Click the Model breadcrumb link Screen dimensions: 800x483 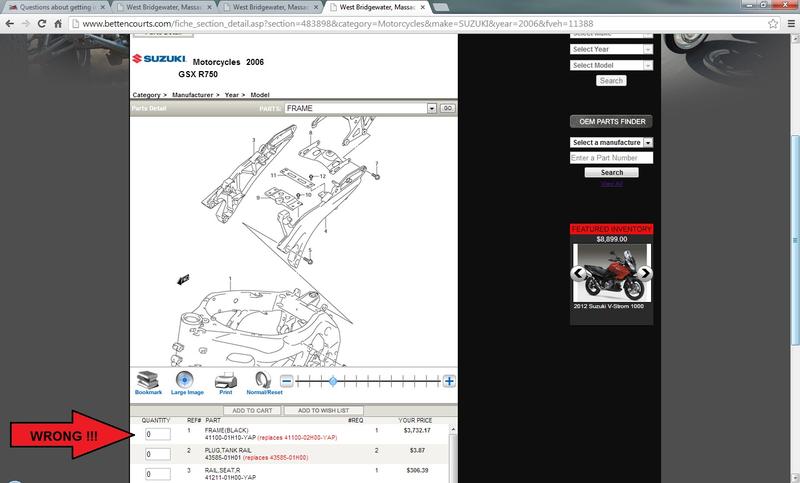click(x=260, y=95)
